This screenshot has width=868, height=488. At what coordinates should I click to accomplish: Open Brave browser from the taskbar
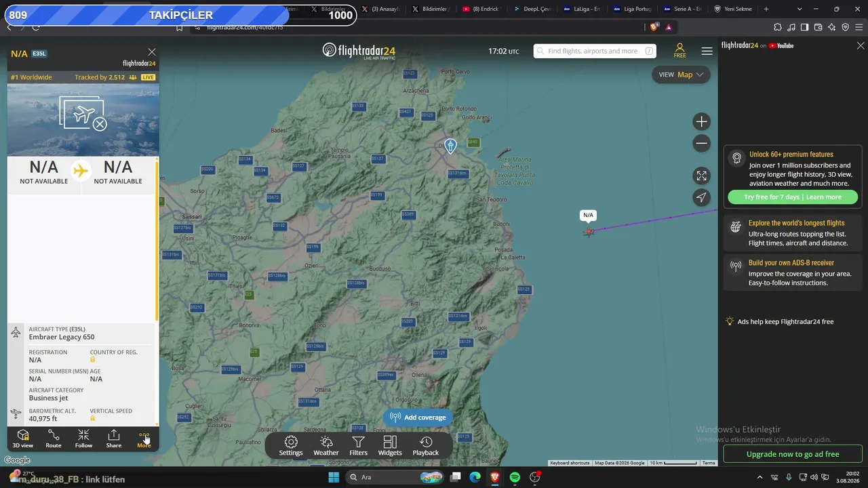point(495,477)
